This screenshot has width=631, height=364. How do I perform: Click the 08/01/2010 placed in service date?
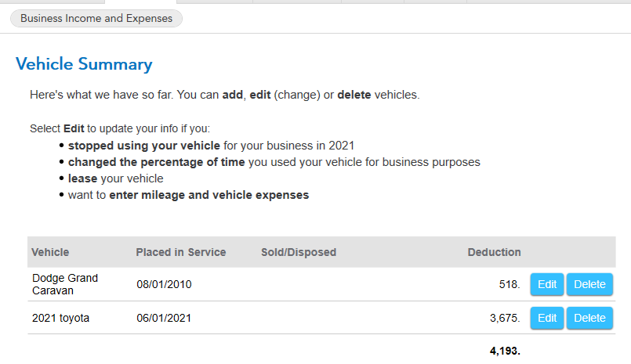pos(164,284)
